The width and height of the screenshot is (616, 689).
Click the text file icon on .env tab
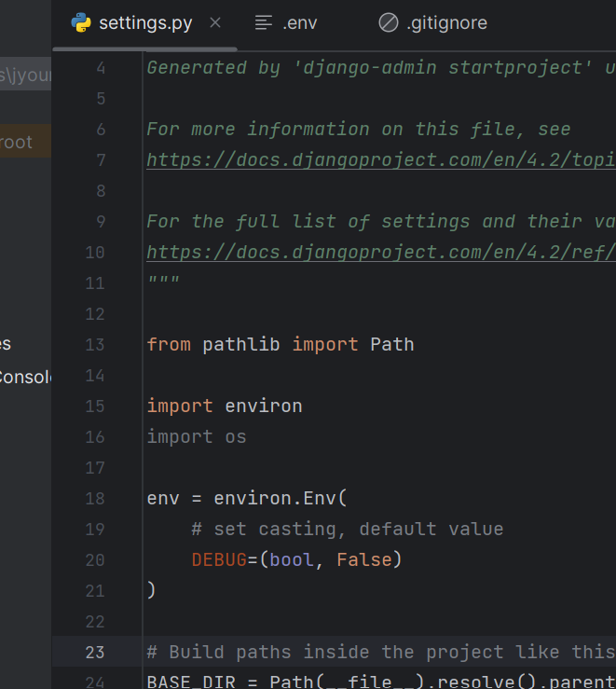(264, 22)
